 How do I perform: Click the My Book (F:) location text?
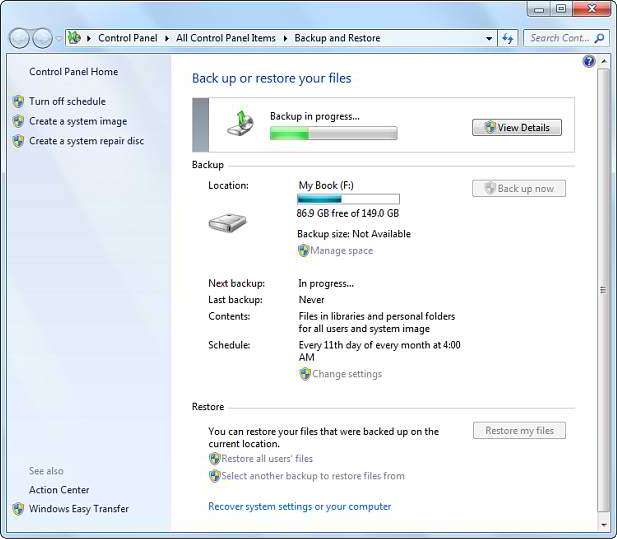326,185
